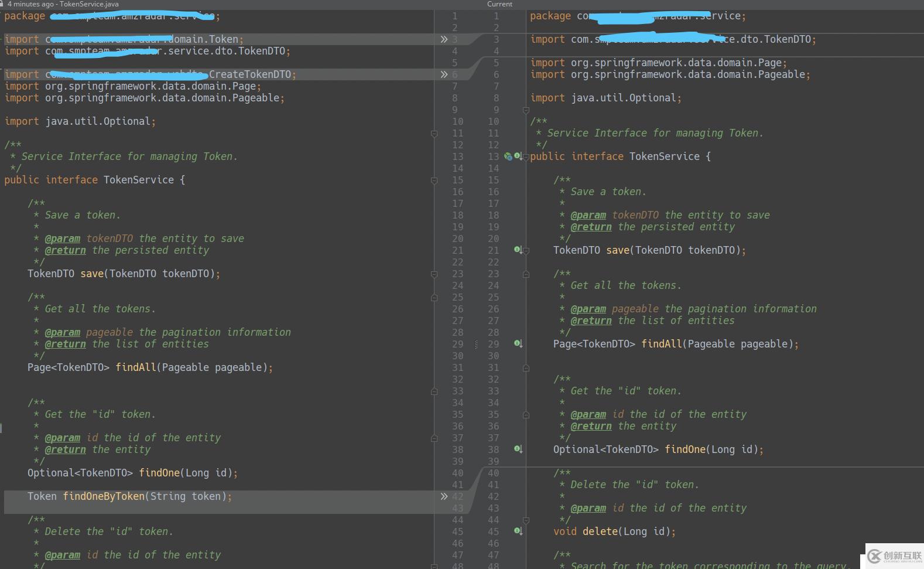Click @param tag for tokenDTO in right pane

pos(588,215)
